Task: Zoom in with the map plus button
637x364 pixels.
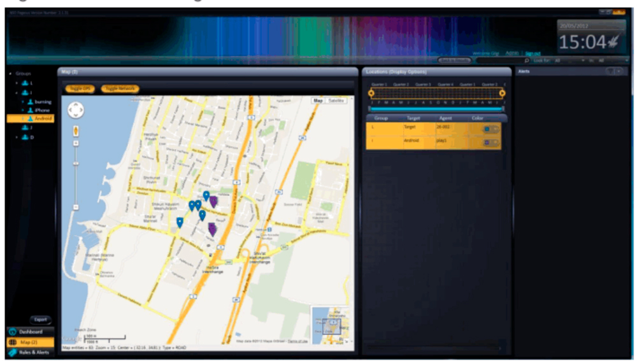Action: [76, 143]
